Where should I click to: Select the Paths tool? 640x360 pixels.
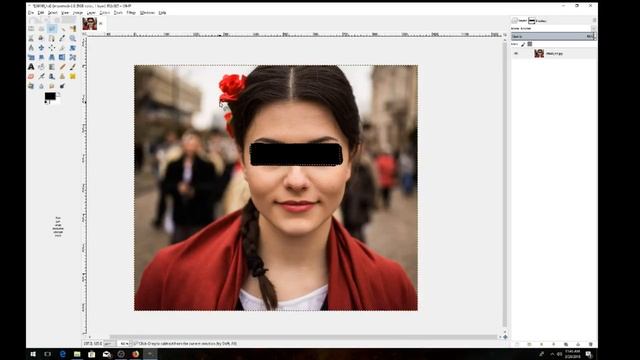tap(52, 38)
